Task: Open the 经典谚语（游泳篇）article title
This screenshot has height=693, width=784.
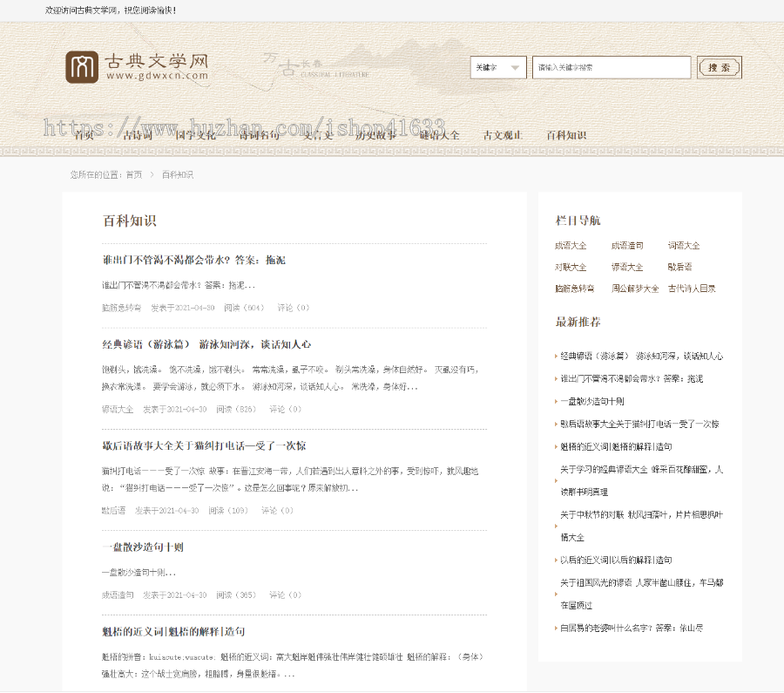Action: (206, 344)
